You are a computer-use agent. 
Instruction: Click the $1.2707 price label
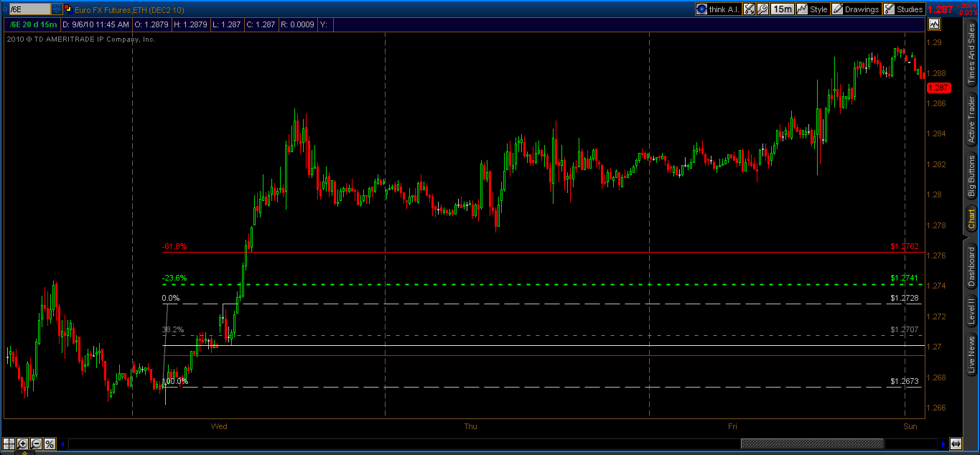(905, 329)
